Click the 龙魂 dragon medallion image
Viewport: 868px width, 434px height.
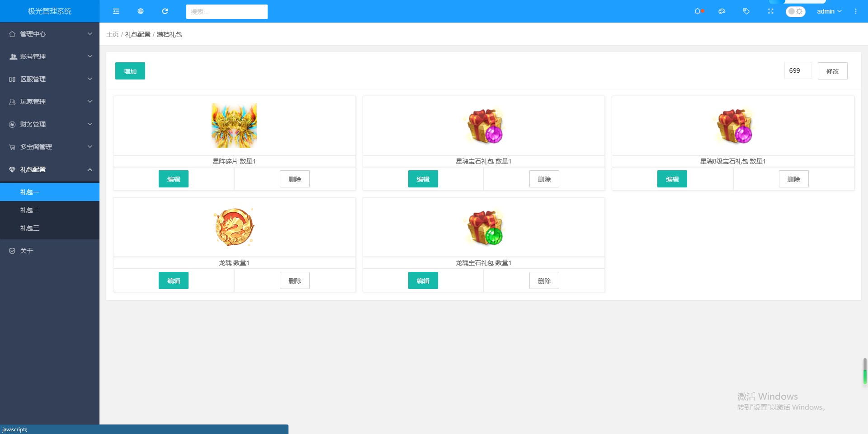point(234,227)
